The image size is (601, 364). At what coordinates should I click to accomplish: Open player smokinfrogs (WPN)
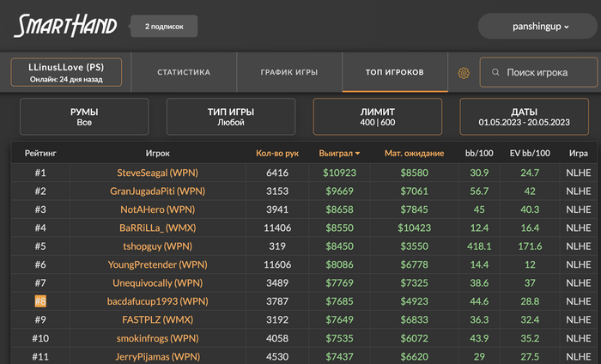pos(157,338)
